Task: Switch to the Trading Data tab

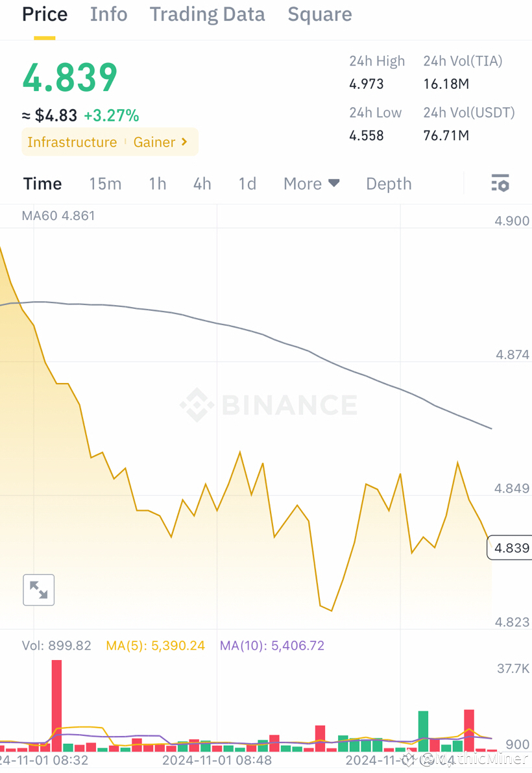Action: point(207,14)
